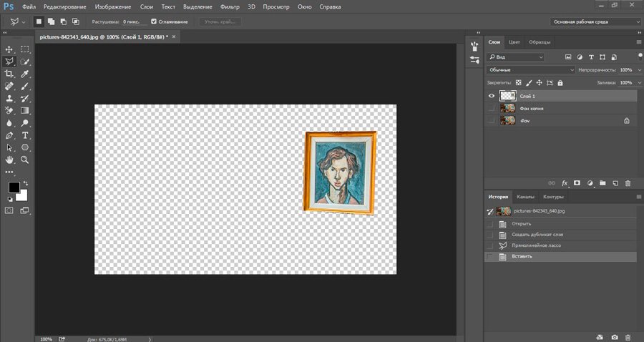Toggle the Сглаживание checkbox
644x342 pixels.
pyautogui.click(x=154, y=21)
